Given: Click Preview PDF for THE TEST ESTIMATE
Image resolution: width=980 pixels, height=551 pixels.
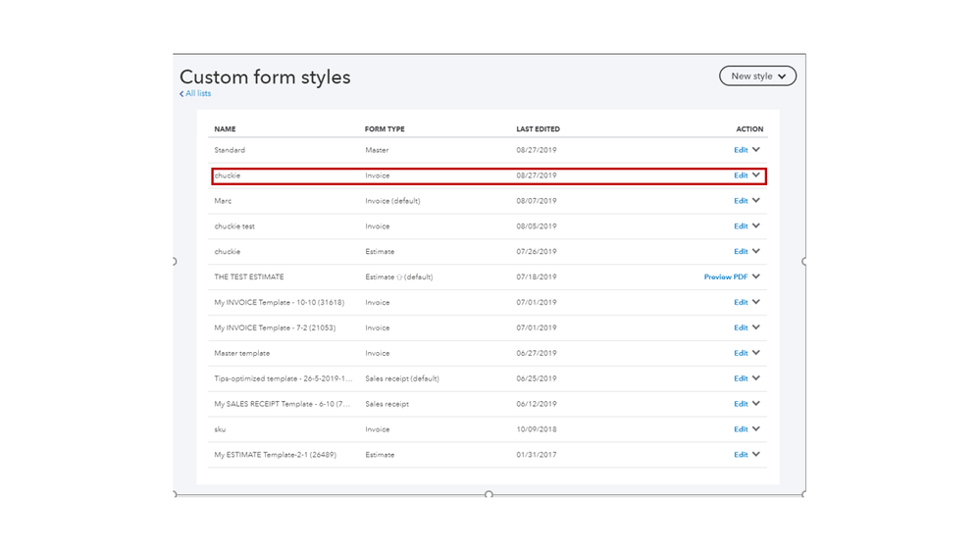Looking at the screenshot, I should (725, 277).
